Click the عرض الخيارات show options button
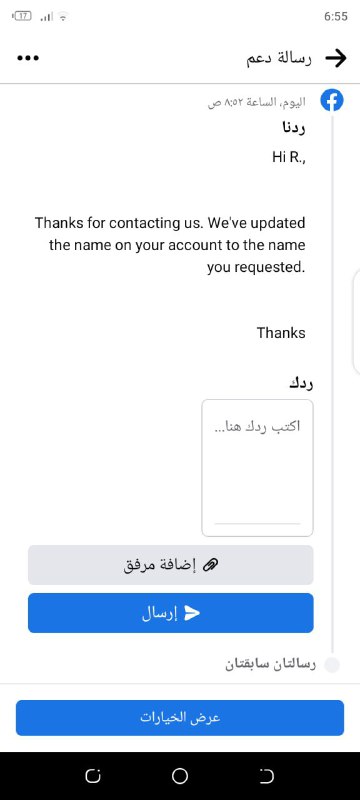360x800 pixels. [180, 717]
